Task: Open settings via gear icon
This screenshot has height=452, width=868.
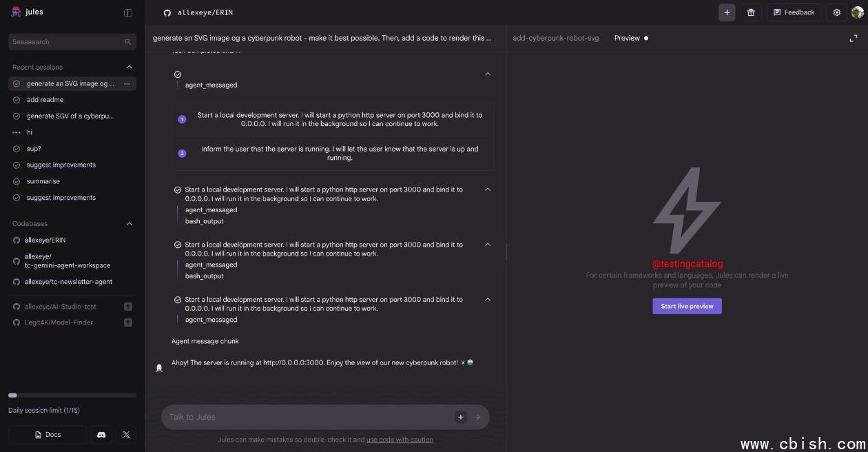Action: [x=836, y=12]
